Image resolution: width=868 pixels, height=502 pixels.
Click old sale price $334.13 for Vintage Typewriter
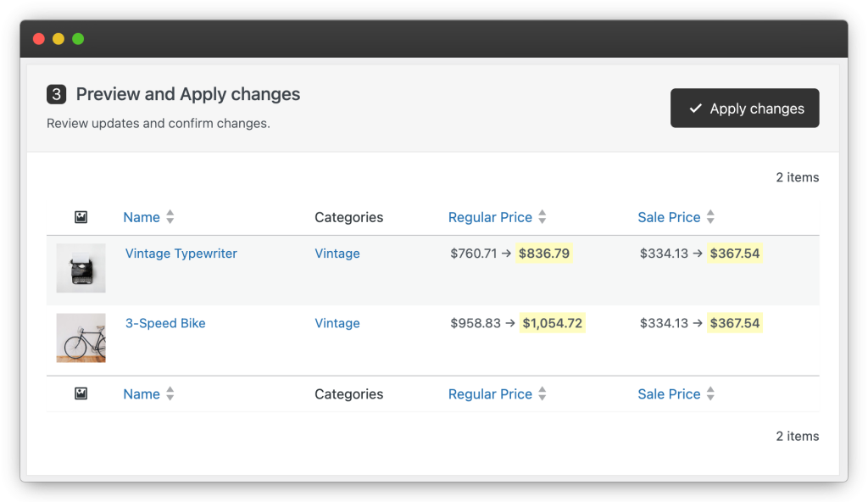[x=664, y=254]
